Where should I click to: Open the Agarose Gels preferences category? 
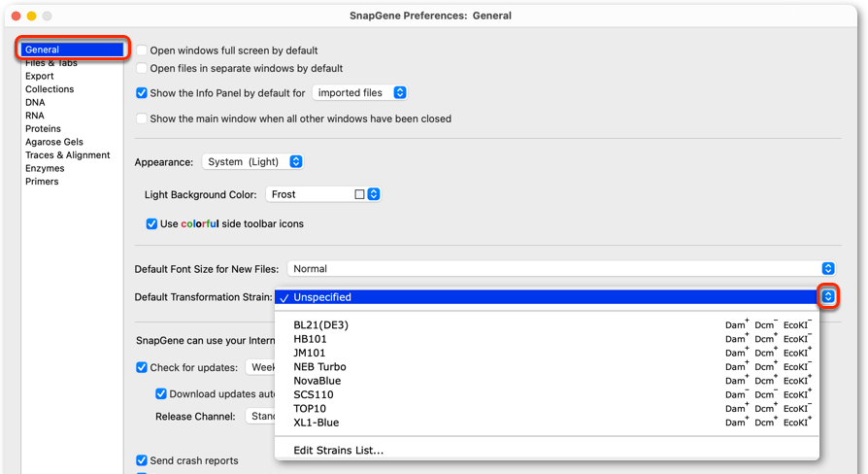pos(53,143)
